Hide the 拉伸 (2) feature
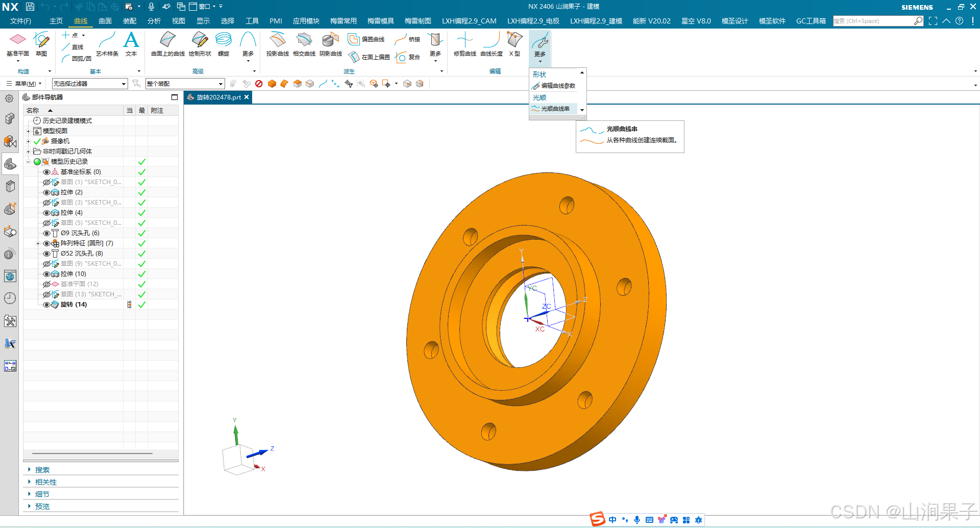980x528 pixels. pyautogui.click(x=46, y=192)
